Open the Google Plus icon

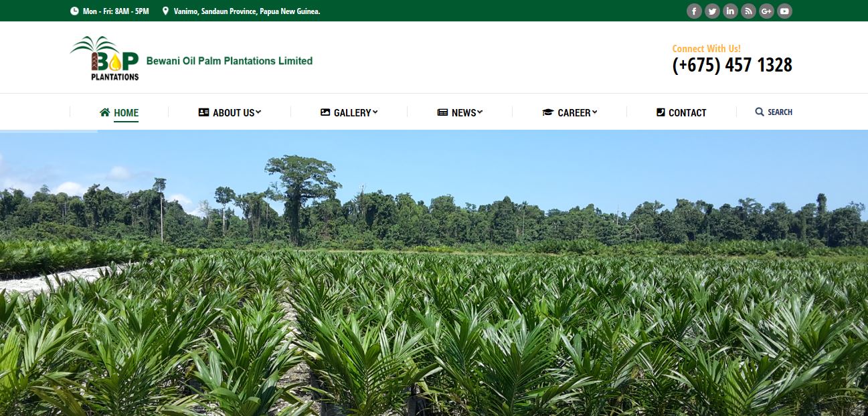(x=766, y=11)
